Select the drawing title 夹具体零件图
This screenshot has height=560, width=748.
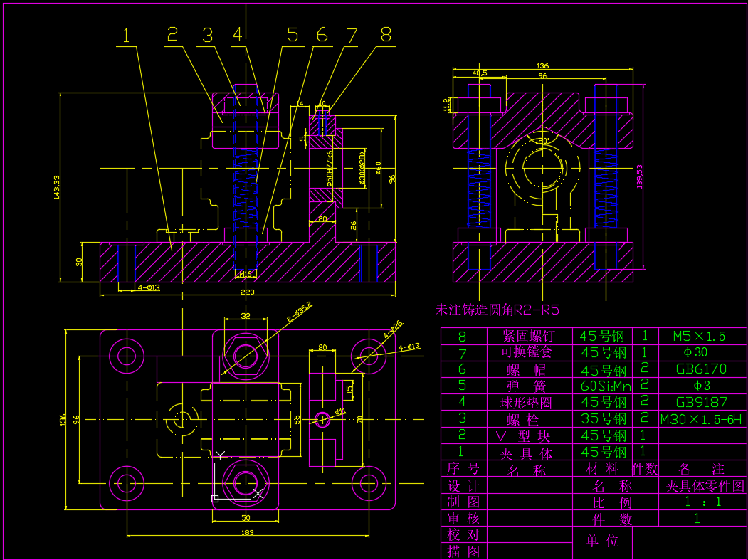tap(705, 486)
